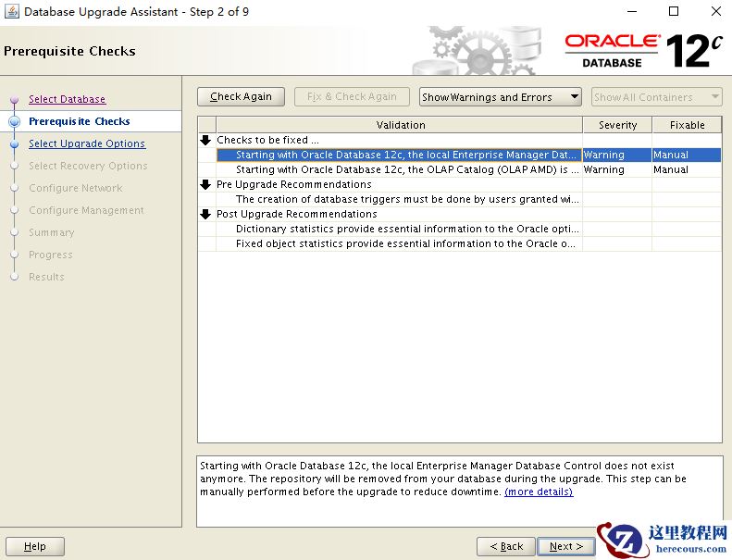Close the Database Upgrade Assistant window
This screenshot has height=560, width=732.
[x=716, y=11]
